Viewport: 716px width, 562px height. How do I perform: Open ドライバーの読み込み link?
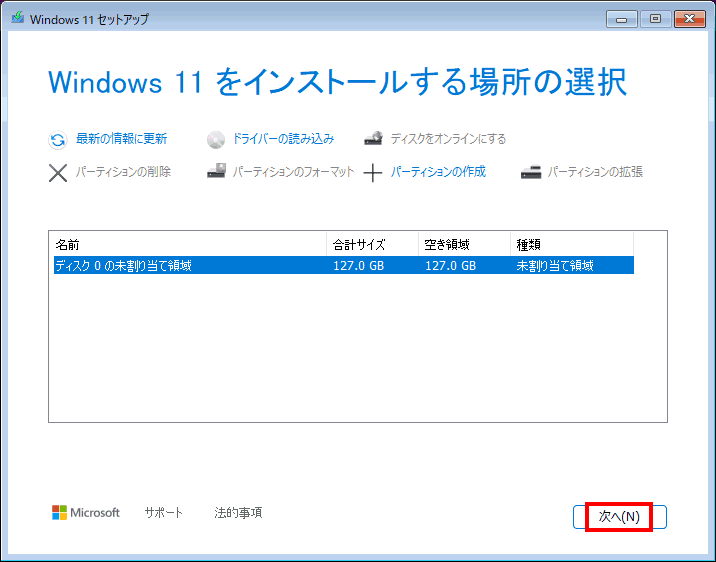[x=284, y=139]
